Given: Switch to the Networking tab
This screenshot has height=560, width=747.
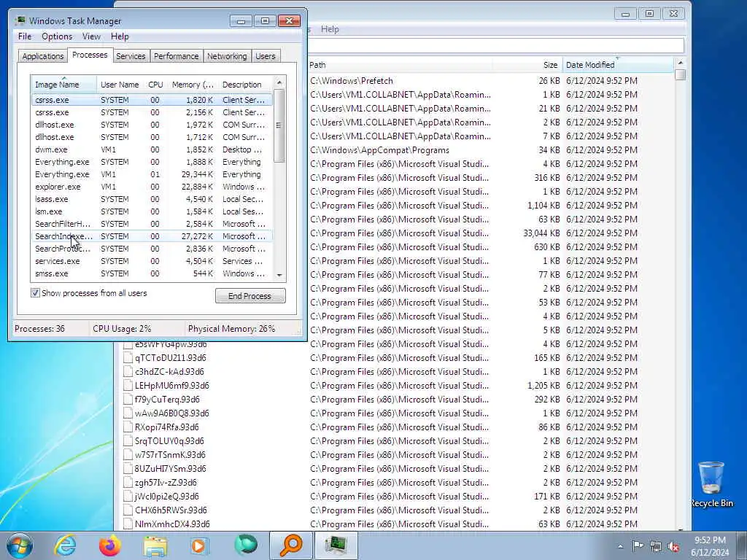Looking at the screenshot, I should (227, 56).
